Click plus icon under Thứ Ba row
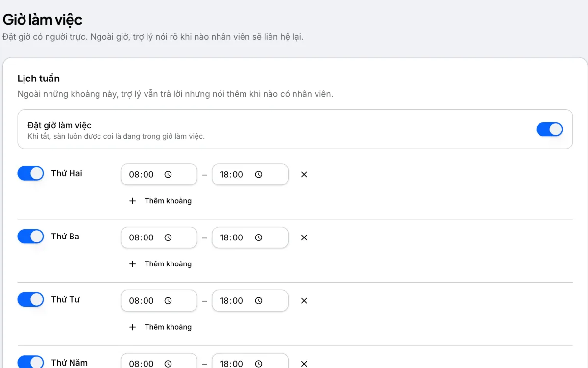This screenshot has width=588, height=368. point(132,264)
